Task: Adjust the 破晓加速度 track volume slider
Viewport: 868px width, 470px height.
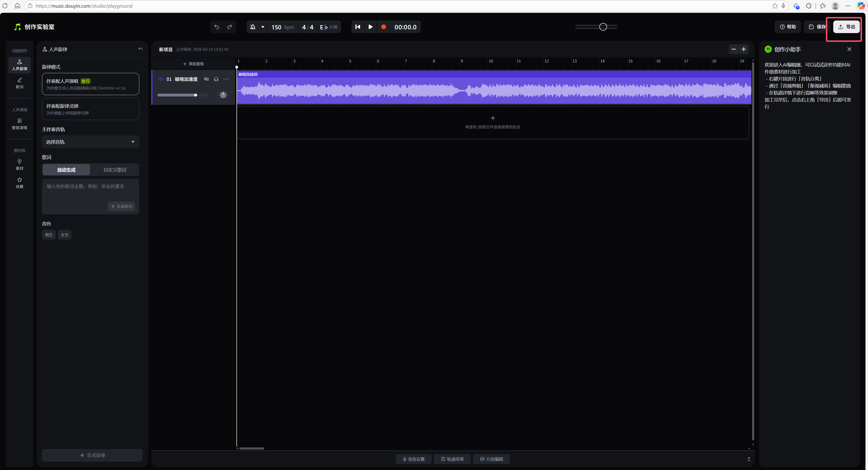Action: click(195, 95)
